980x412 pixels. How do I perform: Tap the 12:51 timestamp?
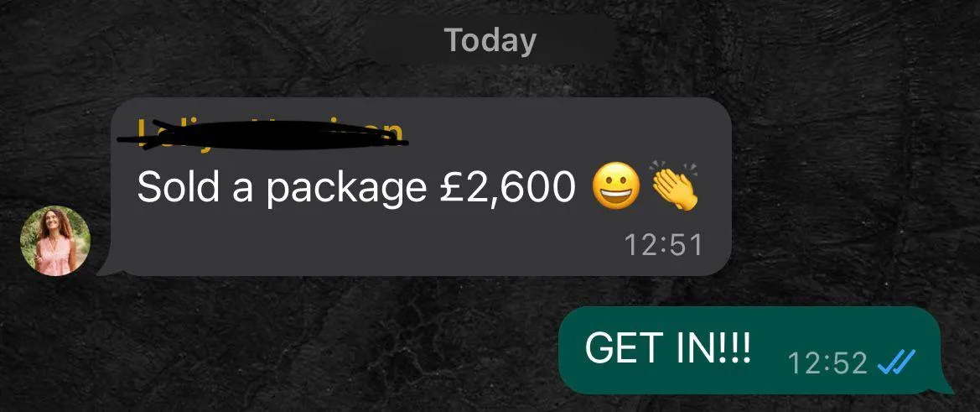tap(663, 245)
